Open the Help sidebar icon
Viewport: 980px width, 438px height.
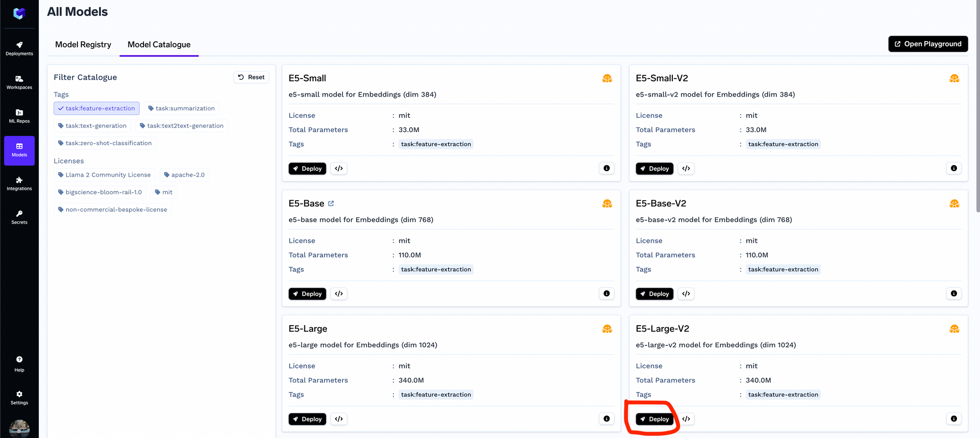point(19,364)
